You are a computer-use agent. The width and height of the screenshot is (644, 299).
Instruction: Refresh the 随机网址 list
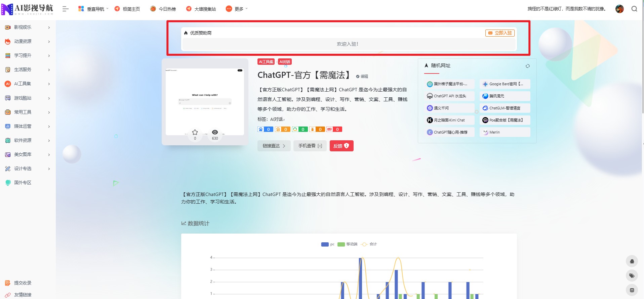(527, 66)
